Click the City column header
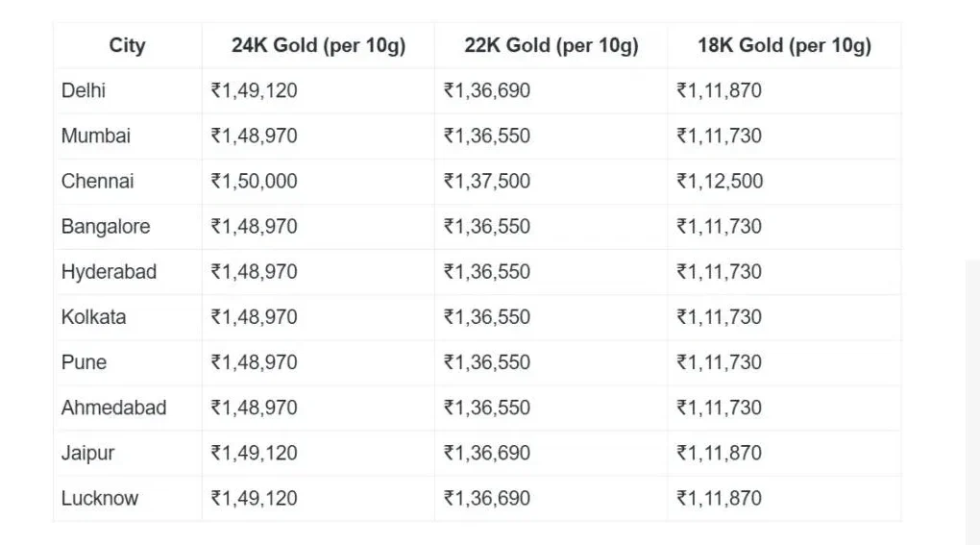The height and width of the screenshot is (545, 980). point(127,46)
